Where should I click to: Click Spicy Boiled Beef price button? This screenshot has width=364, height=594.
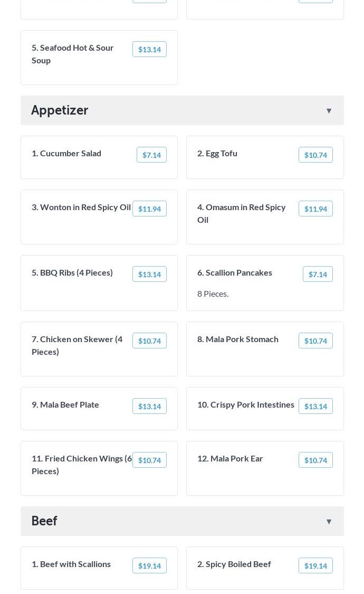315,565
